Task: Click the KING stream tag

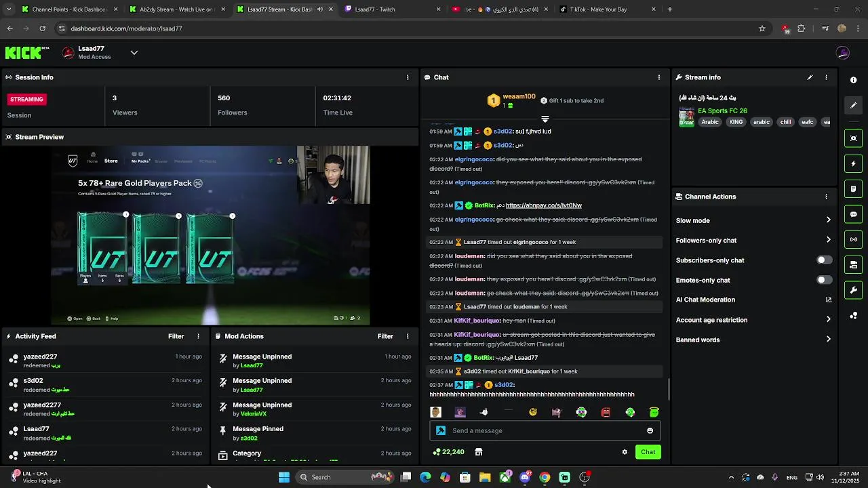Action: tap(736, 122)
